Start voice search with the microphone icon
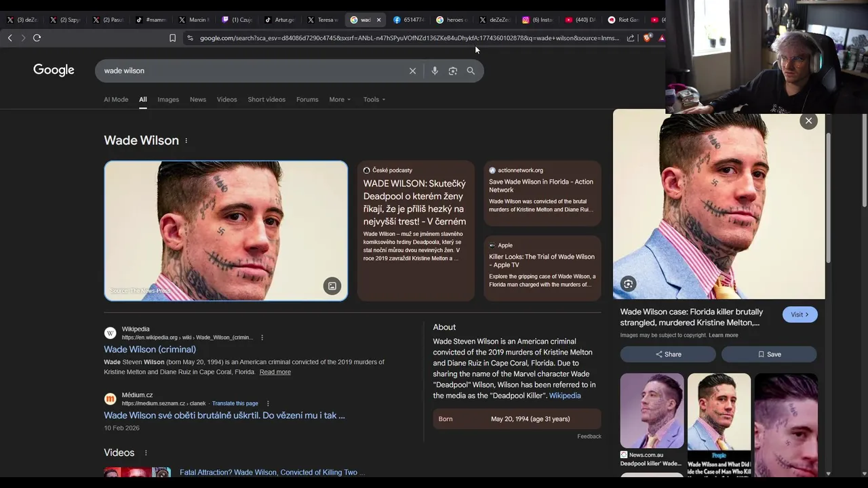This screenshot has width=868, height=488. [x=435, y=70]
